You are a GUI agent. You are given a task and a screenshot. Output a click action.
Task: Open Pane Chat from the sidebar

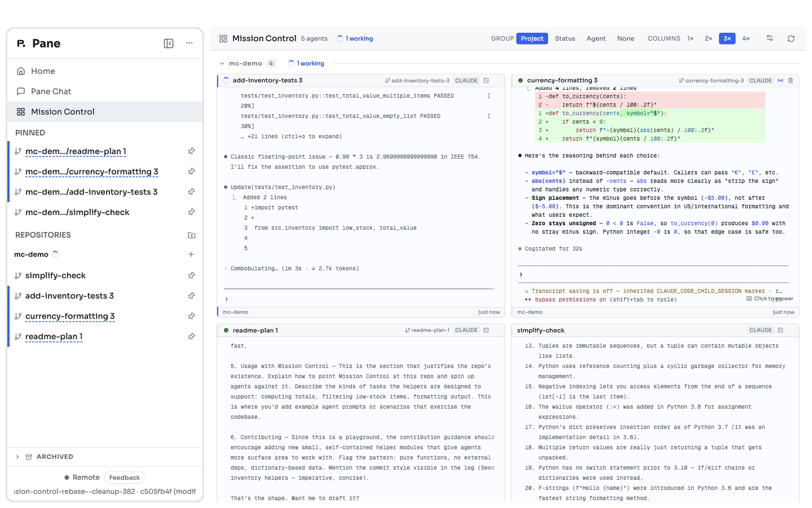pyautogui.click(x=105, y=91)
